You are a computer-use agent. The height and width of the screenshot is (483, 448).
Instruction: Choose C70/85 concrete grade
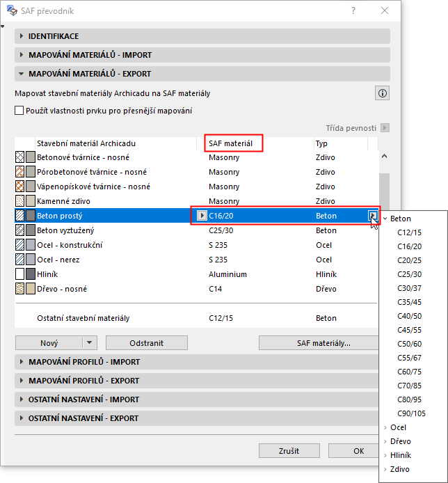(409, 386)
